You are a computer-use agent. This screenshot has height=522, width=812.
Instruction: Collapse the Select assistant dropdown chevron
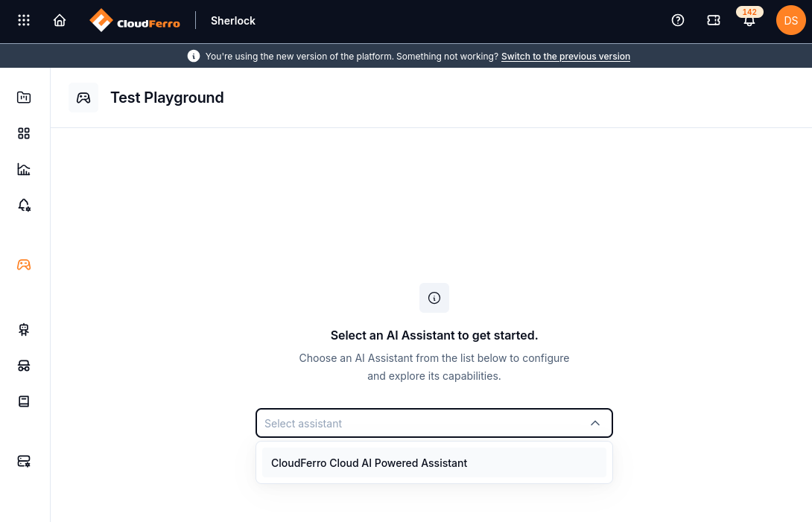click(595, 423)
